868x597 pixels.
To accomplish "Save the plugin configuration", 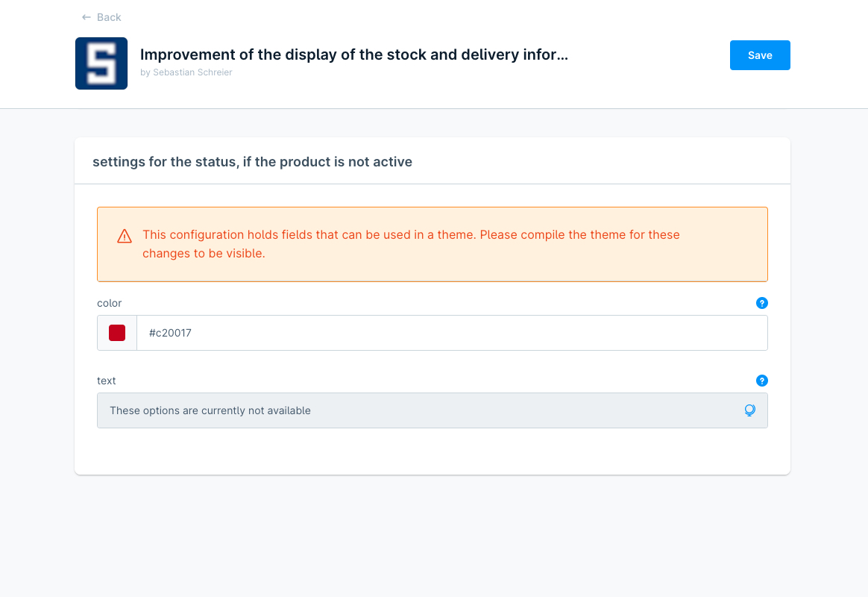I will pyautogui.click(x=760, y=55).
